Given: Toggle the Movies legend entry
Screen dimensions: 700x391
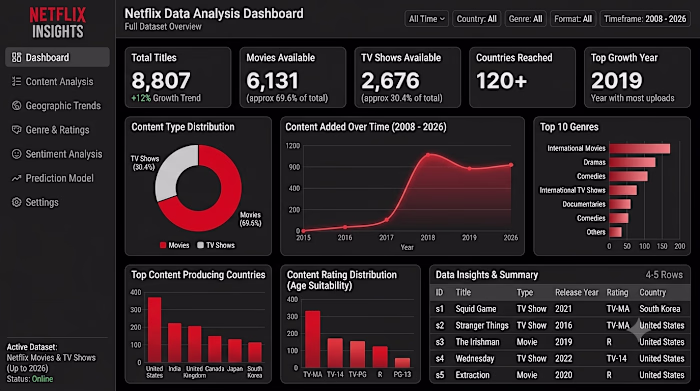Looking at the screenshot, I should click(x=175, y=245).
